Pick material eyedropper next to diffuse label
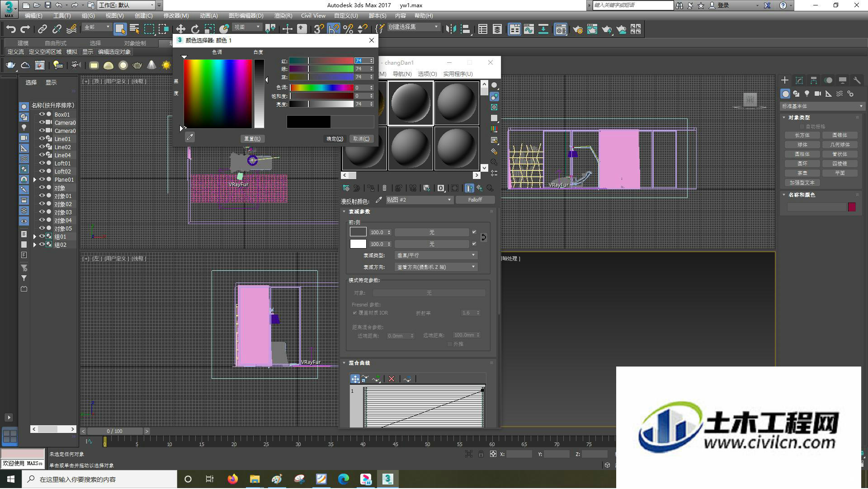The height and width of the screenshot is (489, 868). point(379,200)
